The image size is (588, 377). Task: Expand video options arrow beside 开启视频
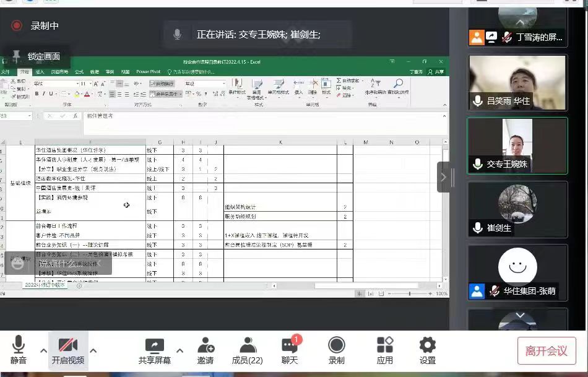coord(93,351)
